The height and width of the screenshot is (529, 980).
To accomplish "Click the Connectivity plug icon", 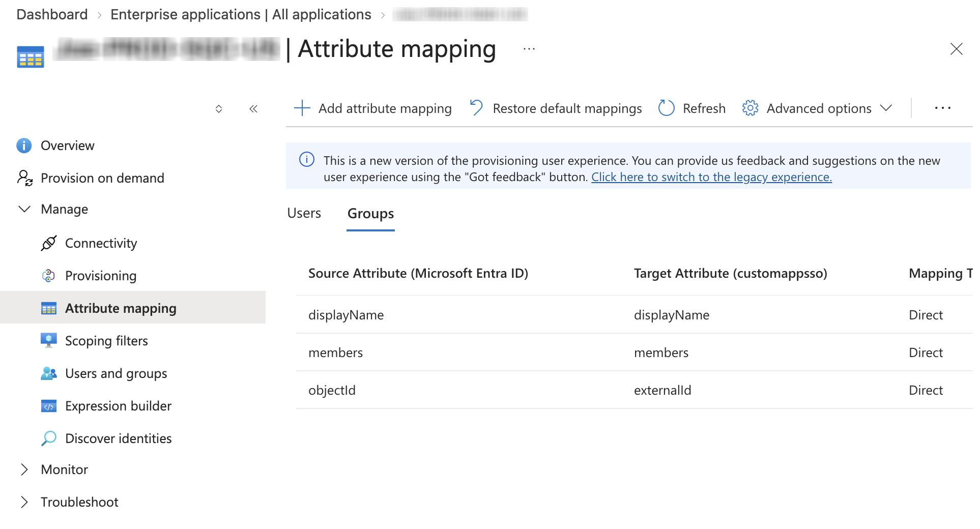I will pos(48,243).
